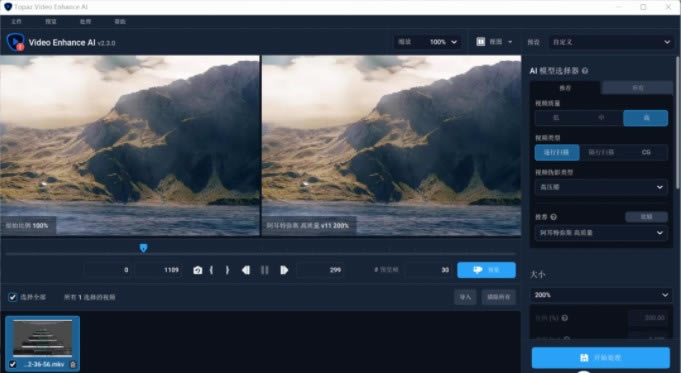Switch to the second AI model tab
The image size is (681, 373).
[x=637, y=88]
